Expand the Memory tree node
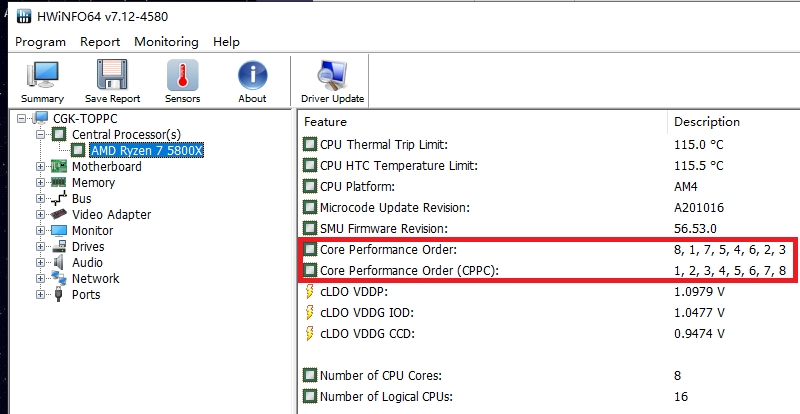 [40, 183]
